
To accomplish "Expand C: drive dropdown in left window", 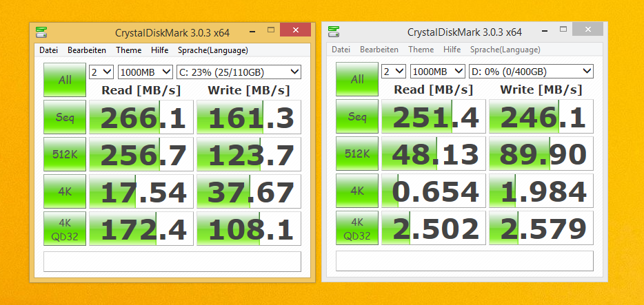I will click(239, 72).
